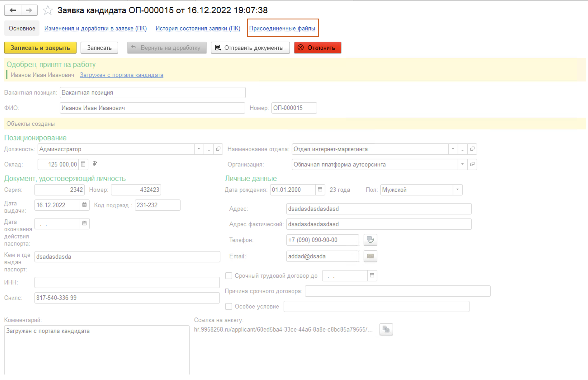Open calendar for Дата рождения
588x380 pixels.
pyautogui.click(x=320, y=190)
